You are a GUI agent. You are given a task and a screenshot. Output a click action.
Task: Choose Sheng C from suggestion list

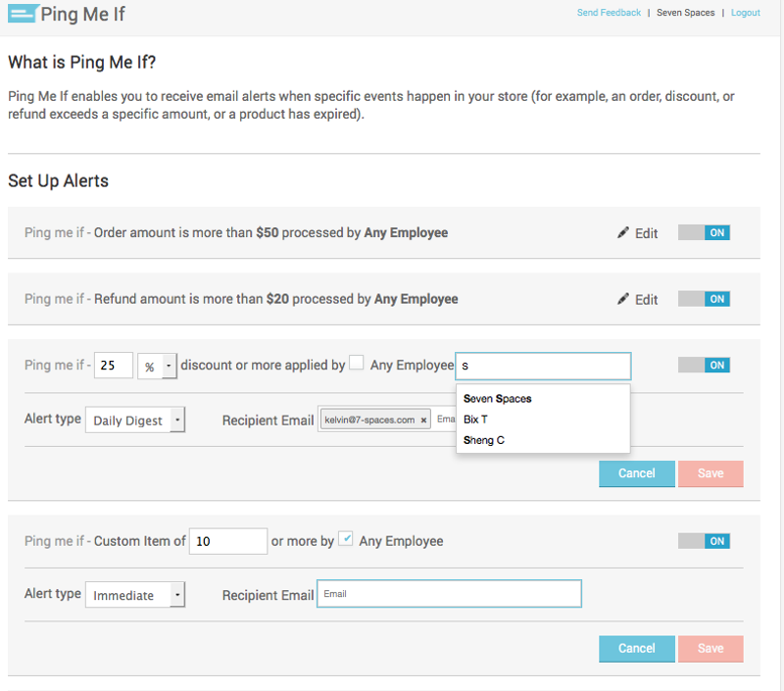[484, 440]
